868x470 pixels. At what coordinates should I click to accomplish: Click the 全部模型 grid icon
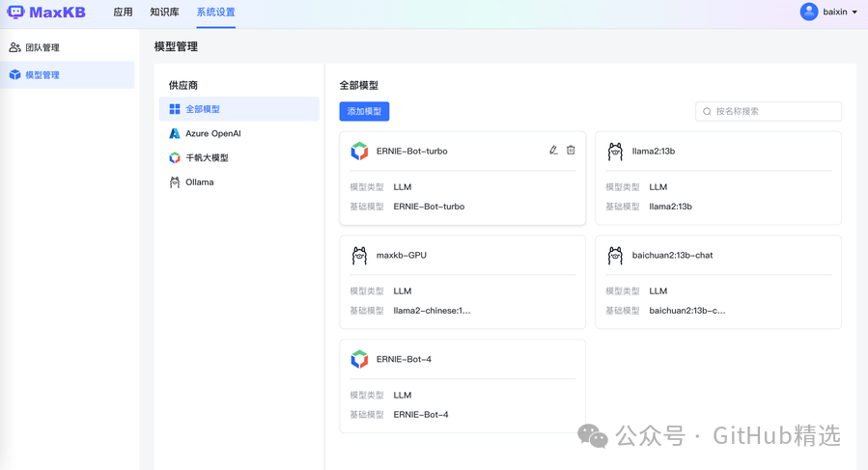[175, 109]
